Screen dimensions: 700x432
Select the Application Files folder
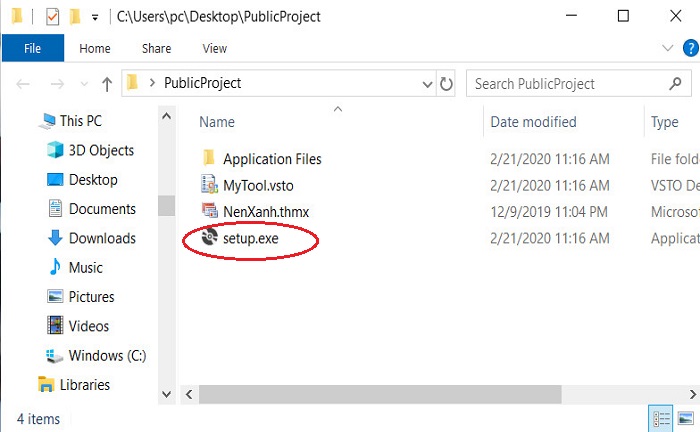click(272, 159)
